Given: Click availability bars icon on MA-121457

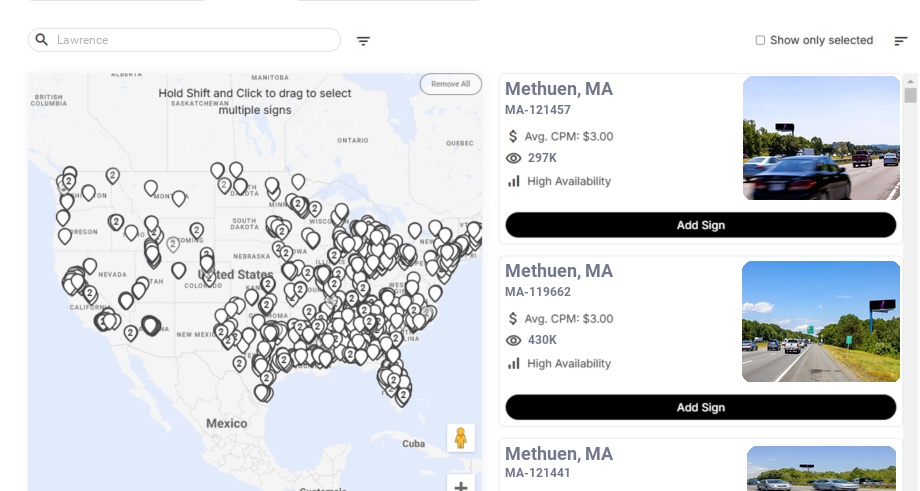Looking at the screenshot, I should point(514,181).
